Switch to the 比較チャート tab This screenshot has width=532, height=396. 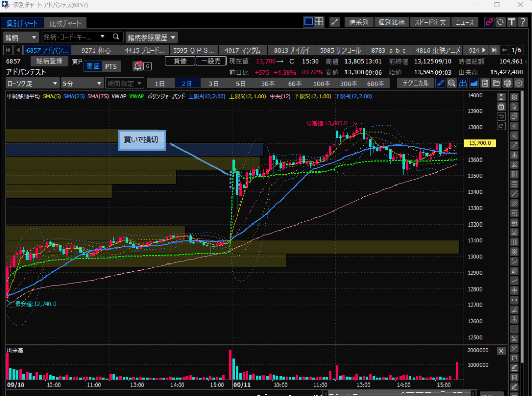65,23
